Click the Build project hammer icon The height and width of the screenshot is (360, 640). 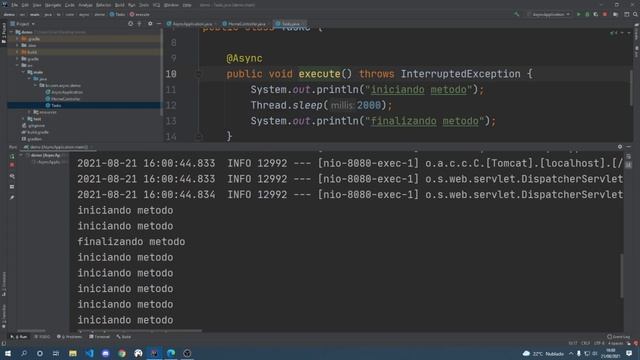[x=517, y=14]
